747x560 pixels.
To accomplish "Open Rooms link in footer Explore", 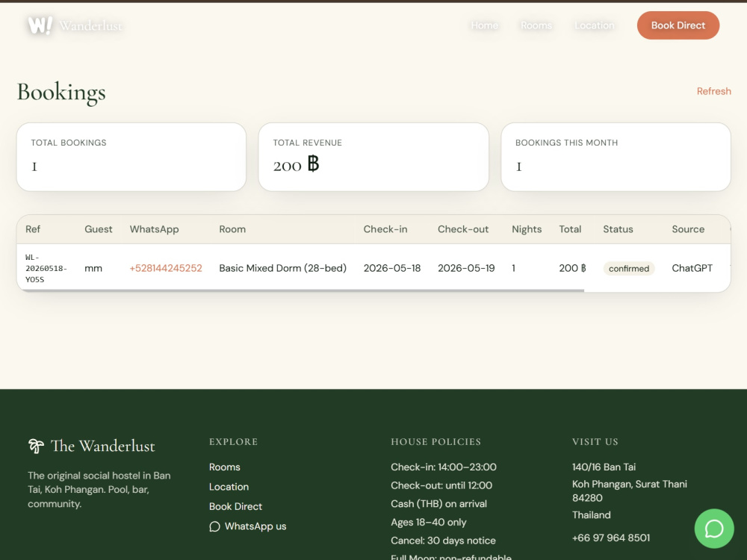I will coord(224,467).
